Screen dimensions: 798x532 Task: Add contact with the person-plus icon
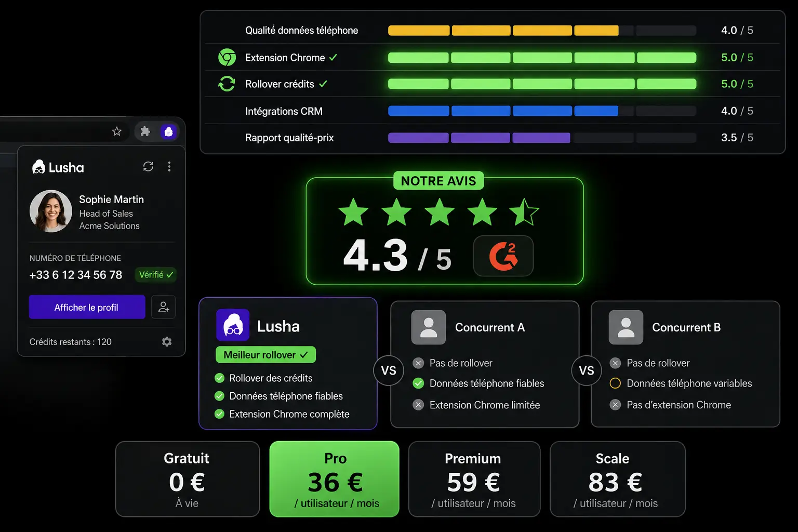pos(164,307)
